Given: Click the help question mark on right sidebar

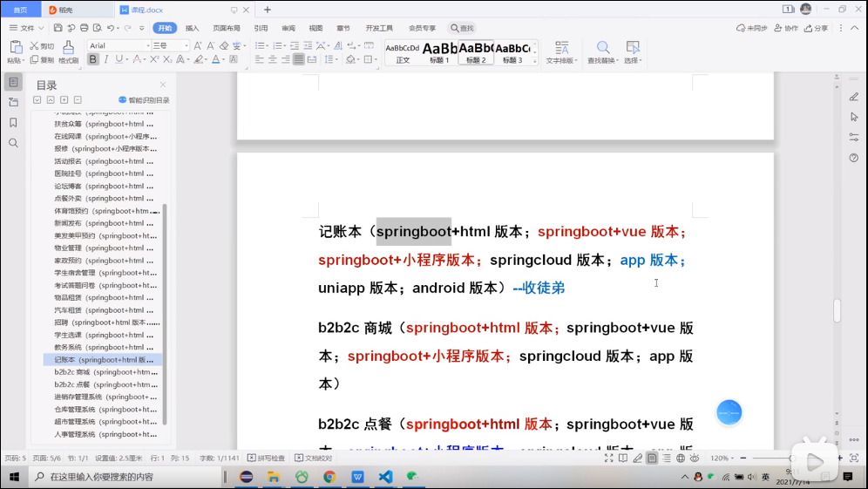Looking at the screenshot, I should pyautogui.click(x=853, y=158).
